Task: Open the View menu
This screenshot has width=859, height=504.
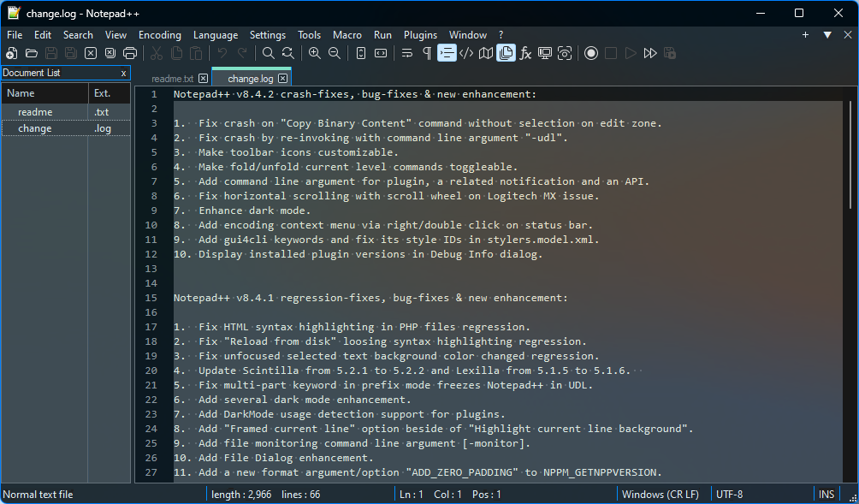Action: point(116,35)
